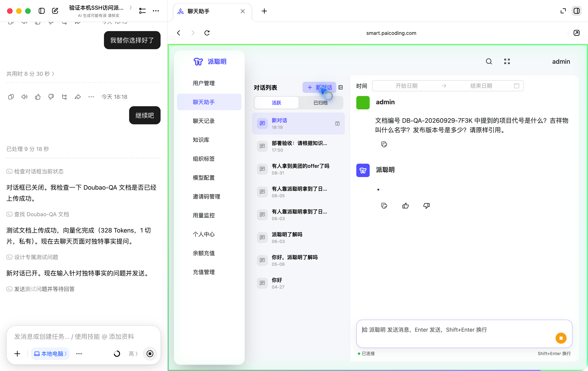
Task: Open the 本地电脑 selector chip
Action: click(x=50, y=353)
